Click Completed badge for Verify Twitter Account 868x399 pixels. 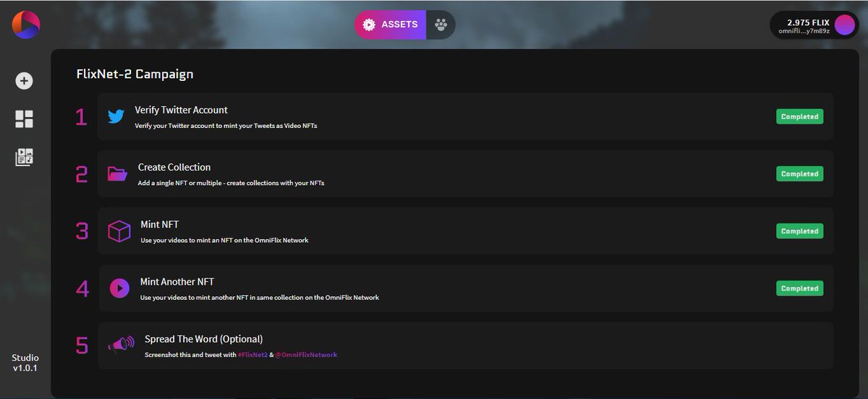(x=799, y=116)
